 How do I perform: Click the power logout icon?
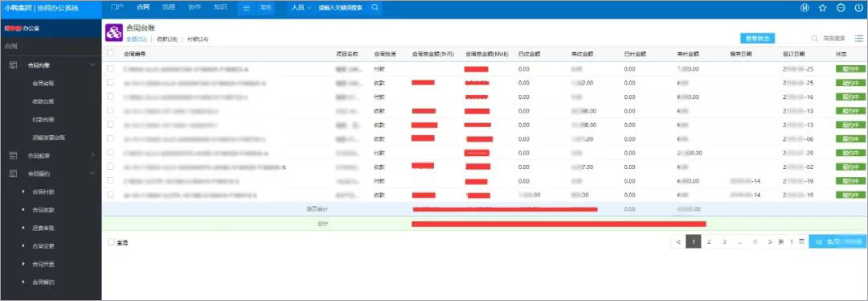pos(858,8)
